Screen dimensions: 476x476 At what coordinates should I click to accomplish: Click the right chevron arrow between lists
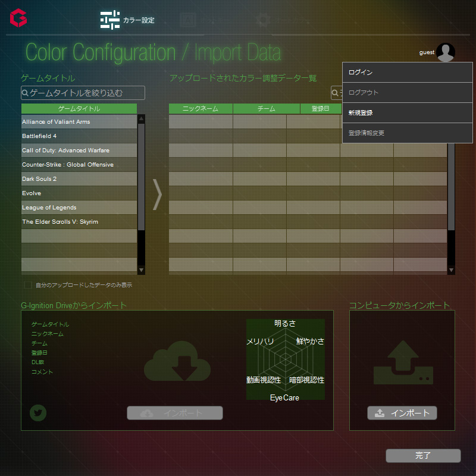157,195
